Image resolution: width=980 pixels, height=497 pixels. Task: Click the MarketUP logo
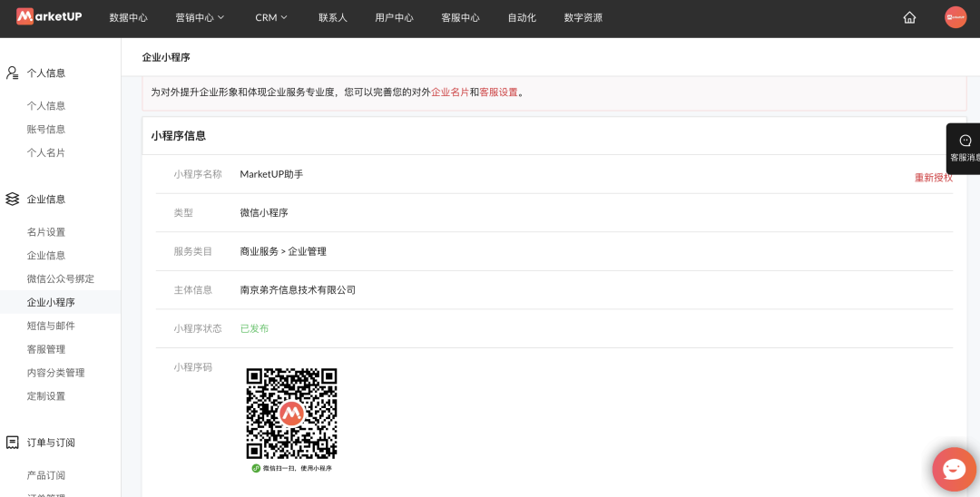pos(49,16)
